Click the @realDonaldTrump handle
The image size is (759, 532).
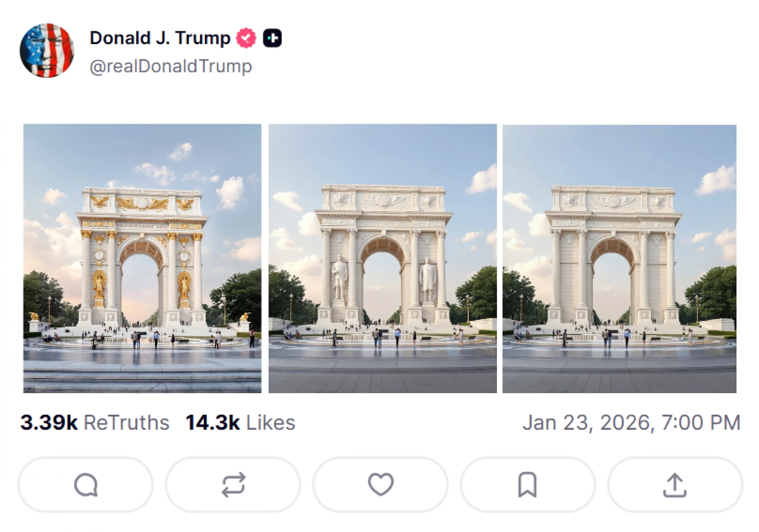coord(171,66)
